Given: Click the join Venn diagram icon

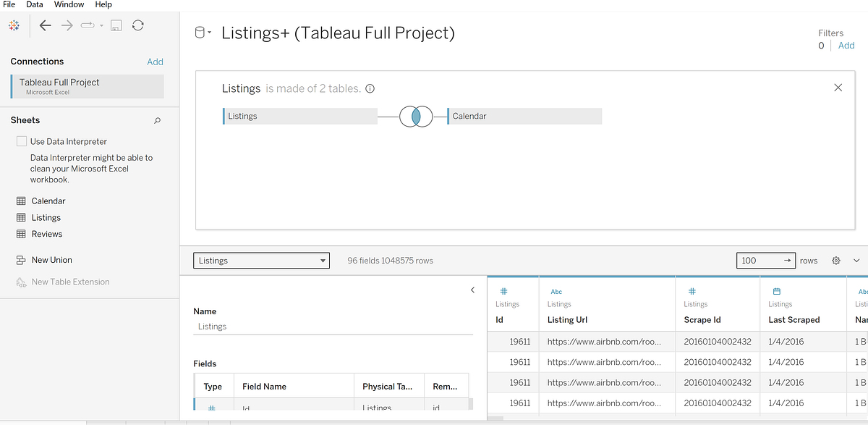Looking at the screenshot, I should coord(416,116).
